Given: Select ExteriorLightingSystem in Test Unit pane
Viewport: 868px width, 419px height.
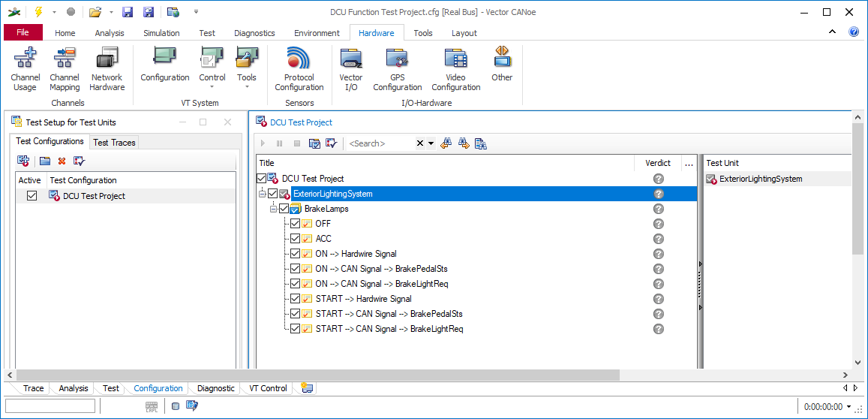Looking at the screenshot, I should (761, 179).
